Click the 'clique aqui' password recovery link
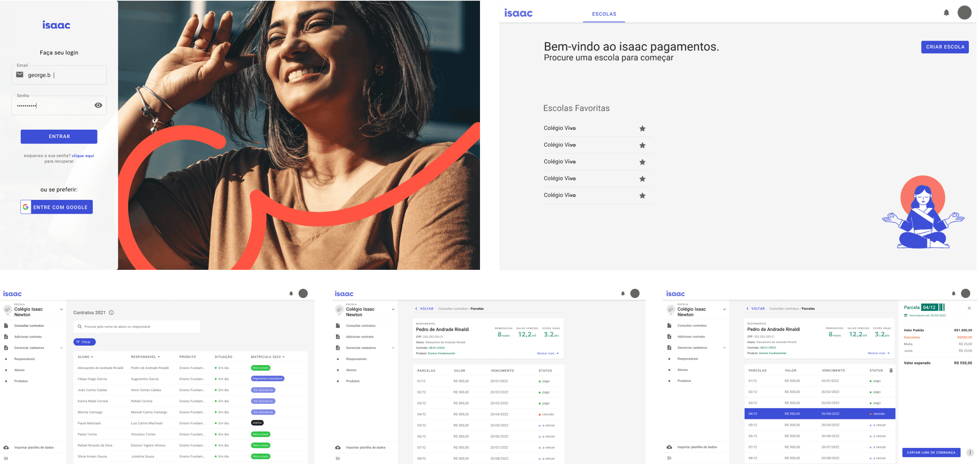 [x=82, y=156]
